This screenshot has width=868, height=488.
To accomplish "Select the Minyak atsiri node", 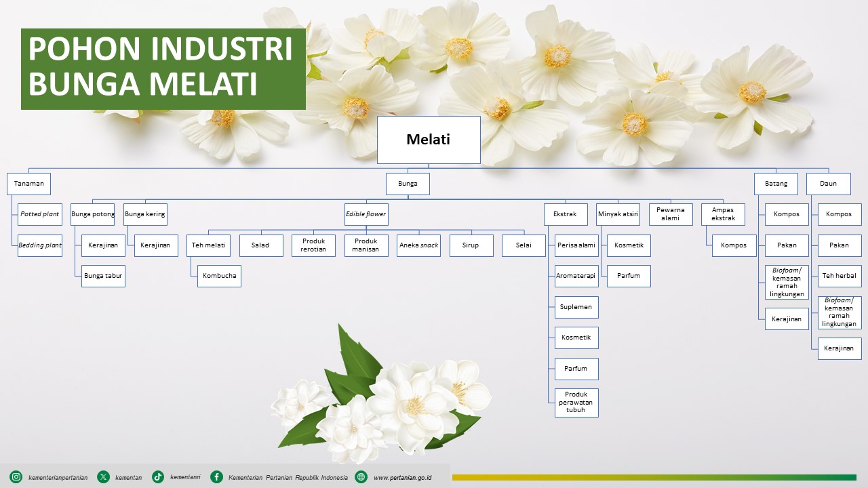I will pyautogui.click(x=618, y=214).
